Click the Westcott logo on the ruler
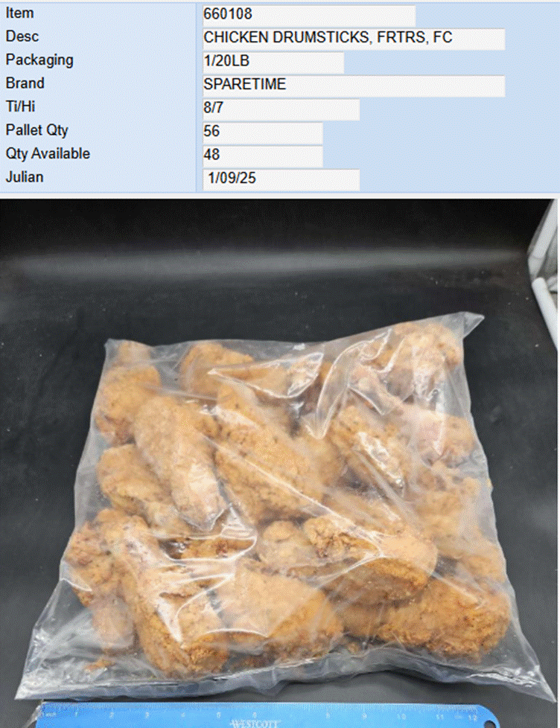The width and height of the screenshot is (560, 728). coord(256,724)
